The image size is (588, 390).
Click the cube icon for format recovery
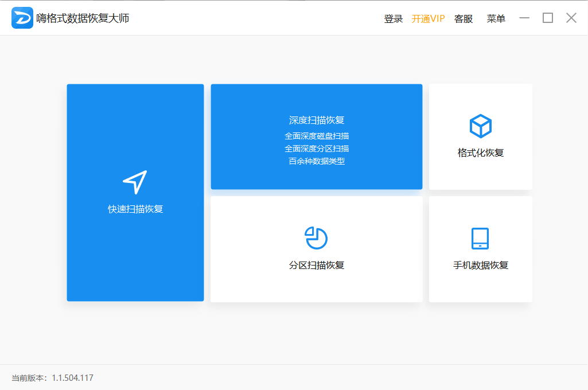click(480, 126)
